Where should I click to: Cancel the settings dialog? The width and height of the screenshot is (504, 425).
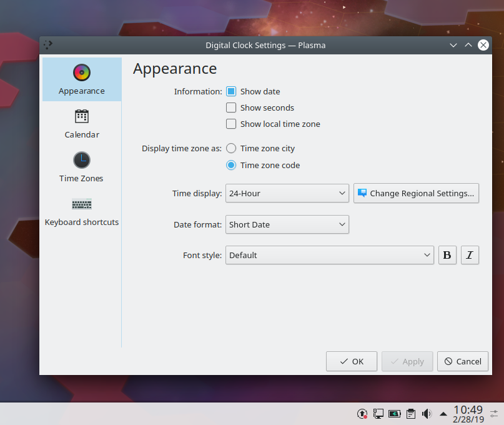click(x=463, y=361)
